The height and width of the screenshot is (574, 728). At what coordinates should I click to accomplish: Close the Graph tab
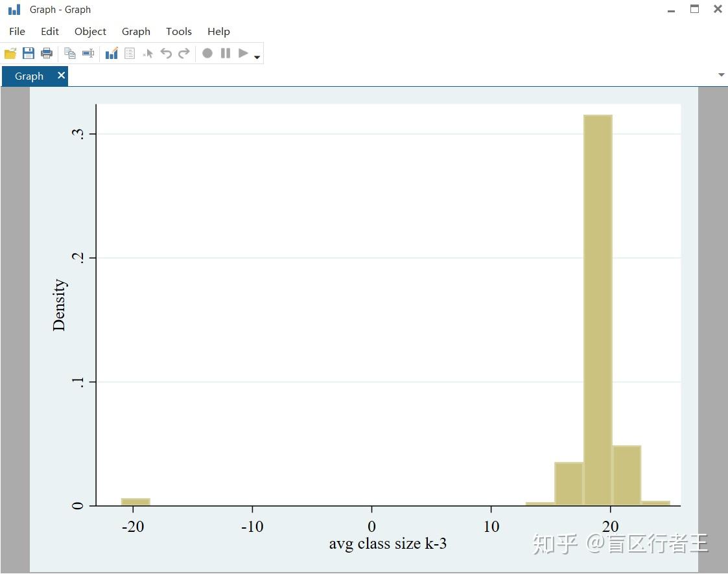62,75
